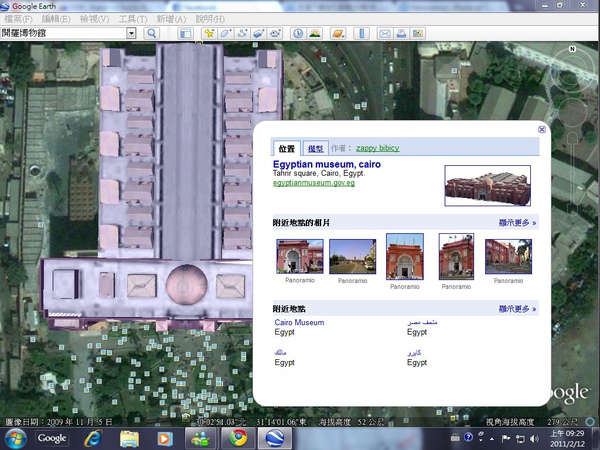Select the ruler tool
The image size is (600, 450).
[x=361, y=33]
